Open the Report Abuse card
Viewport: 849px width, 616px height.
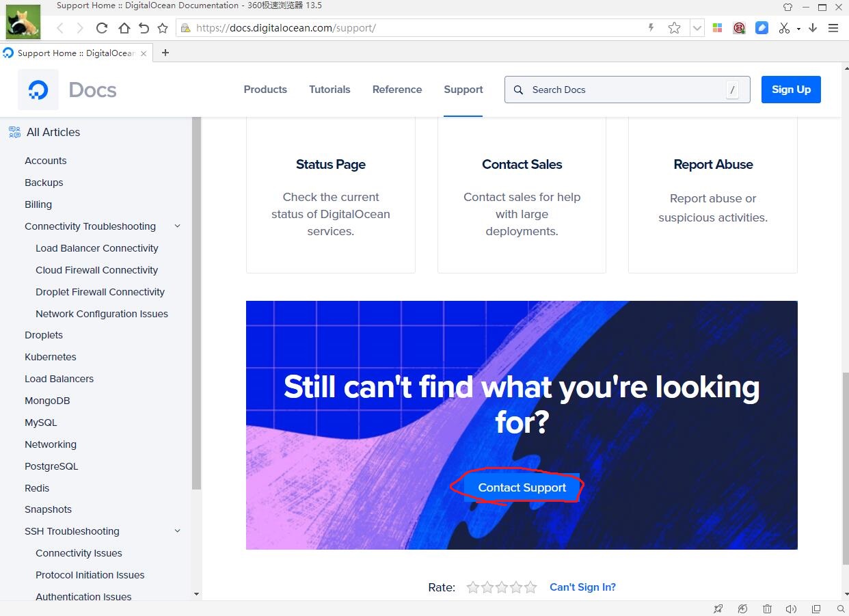[713, 195]
